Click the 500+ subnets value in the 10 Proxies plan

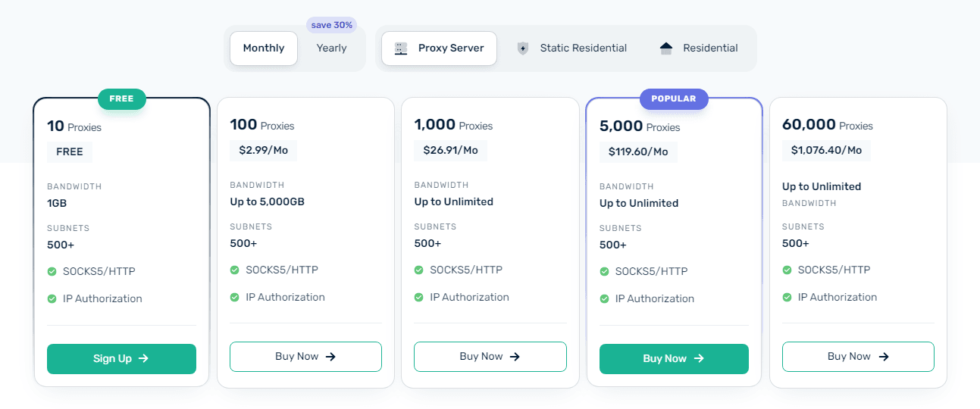pos(61,245)
